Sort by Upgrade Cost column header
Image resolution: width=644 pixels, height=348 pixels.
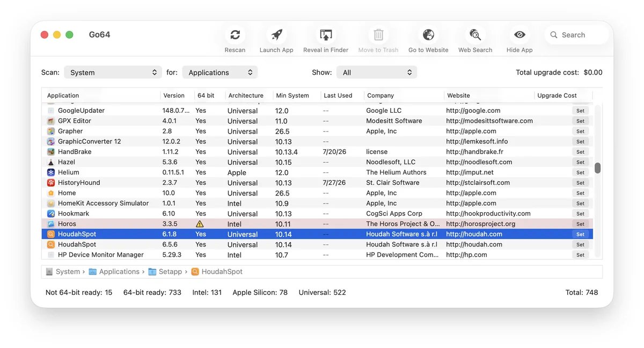pos(563,96)
